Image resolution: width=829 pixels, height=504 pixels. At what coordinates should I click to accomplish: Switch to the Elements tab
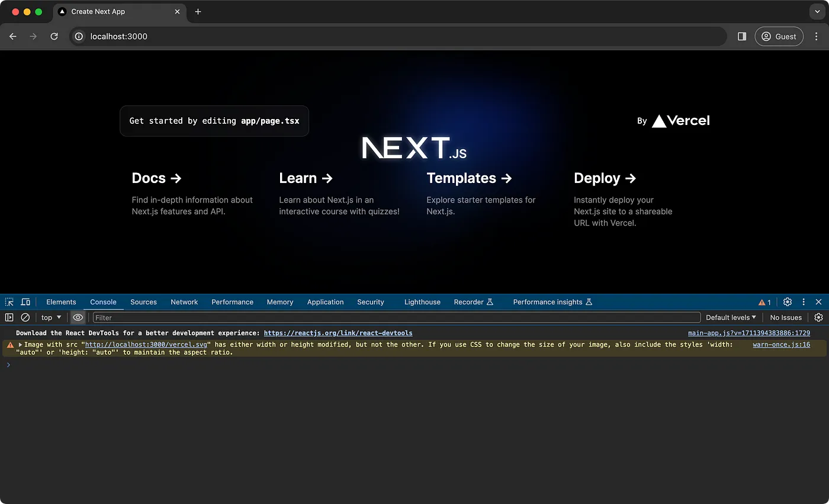[x=61, y=301]
